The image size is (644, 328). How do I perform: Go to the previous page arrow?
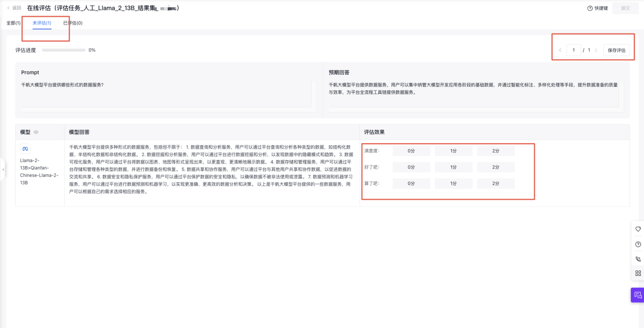[x=560, y=50]
